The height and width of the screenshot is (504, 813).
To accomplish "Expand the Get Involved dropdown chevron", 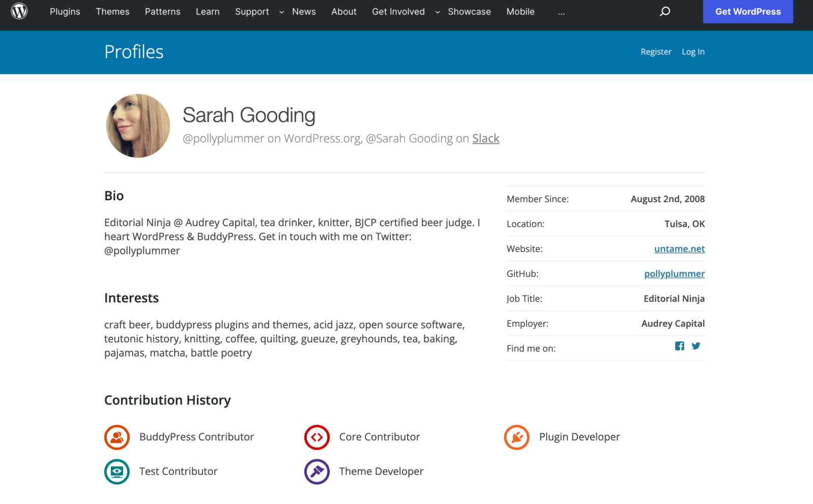I will (x=437, y=12).
